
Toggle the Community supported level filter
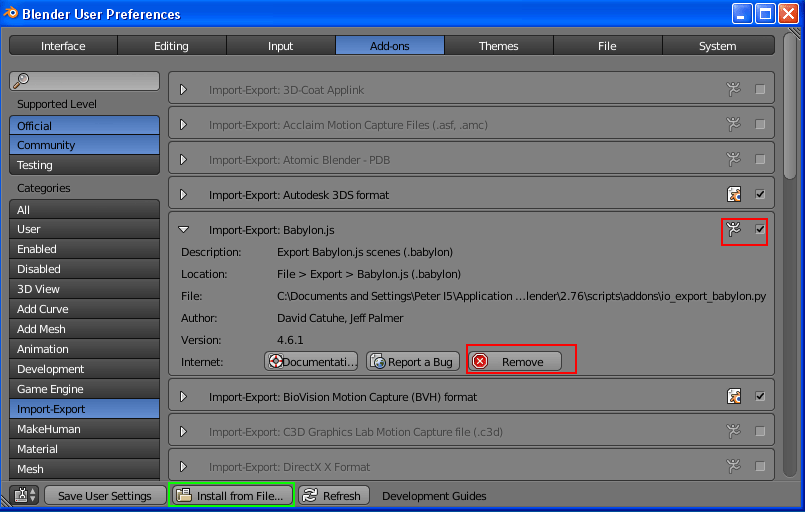[x=84, y=145]
